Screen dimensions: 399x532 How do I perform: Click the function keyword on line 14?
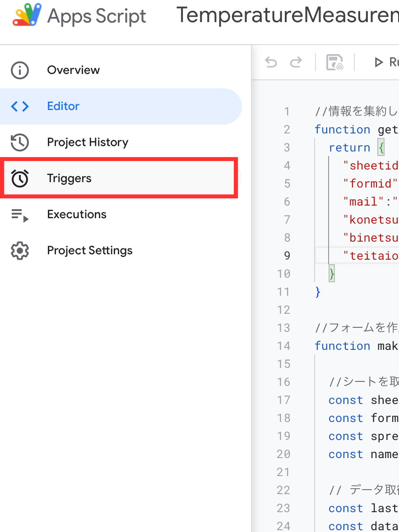click(342, 346)
